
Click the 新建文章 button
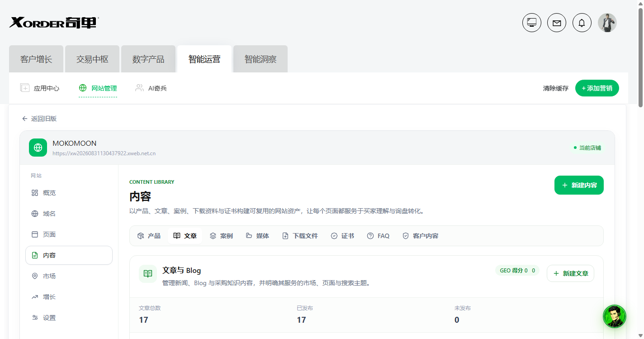coord(570,273)
